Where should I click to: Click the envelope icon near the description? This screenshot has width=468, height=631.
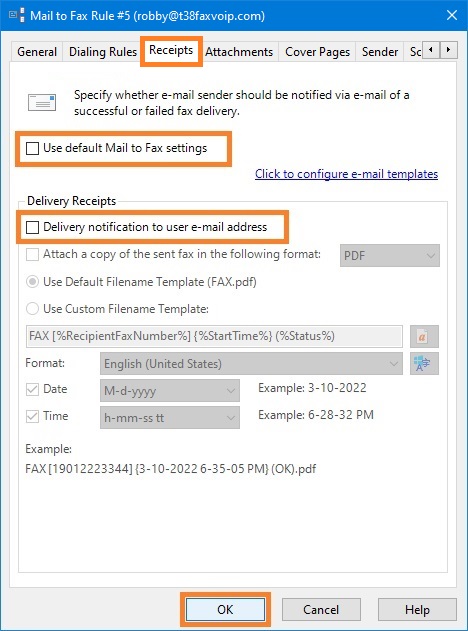point(42,102)
